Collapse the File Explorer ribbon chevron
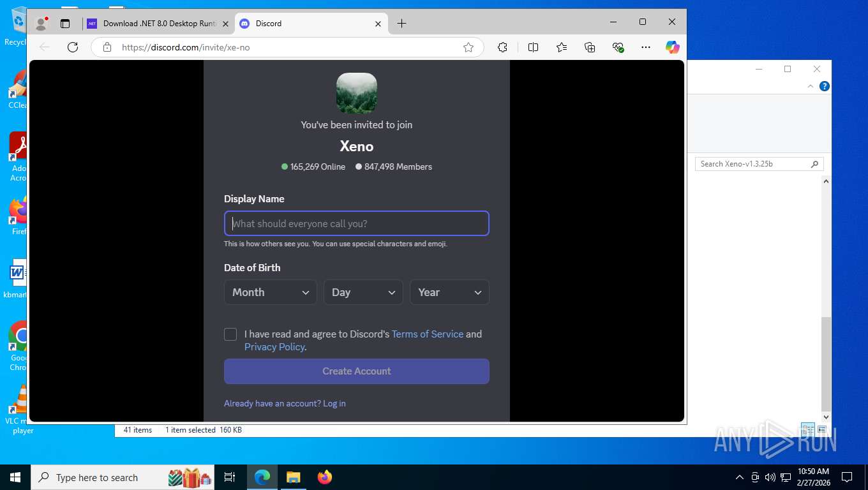The image size is (868, 490). pos(811,86)
